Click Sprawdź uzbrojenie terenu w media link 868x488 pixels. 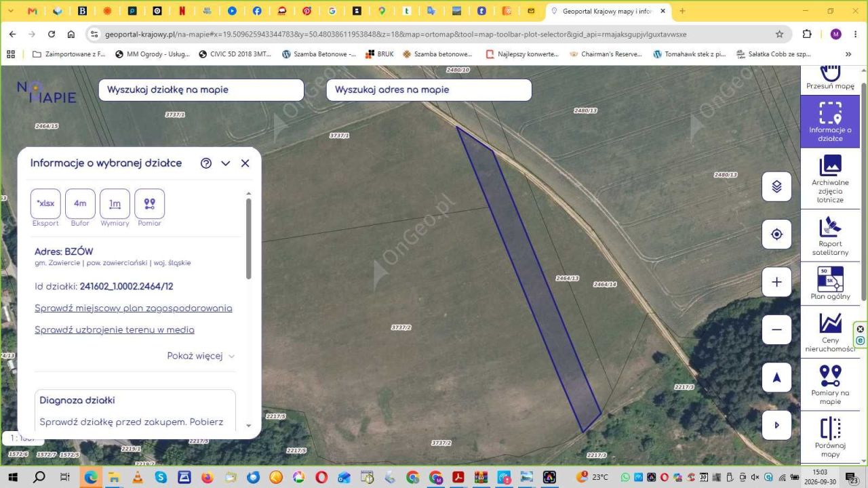point(115,330)
